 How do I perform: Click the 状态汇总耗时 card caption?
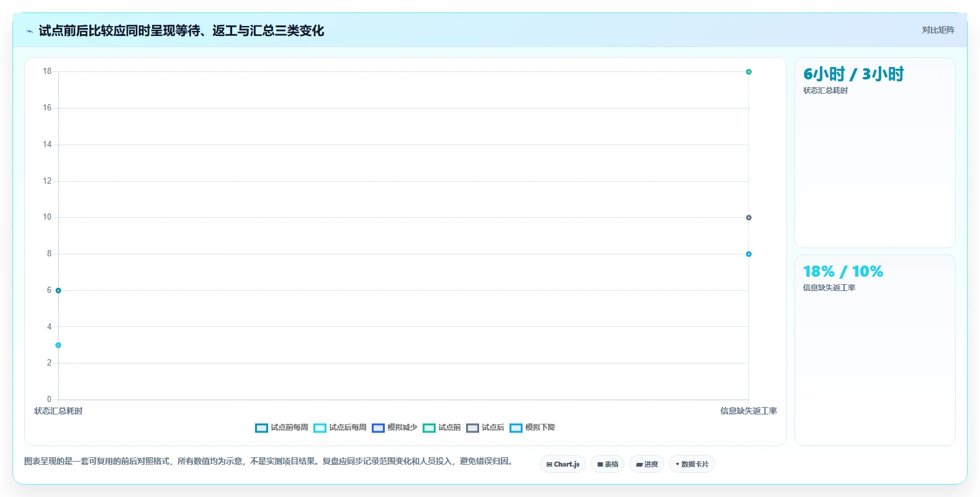point(825,91)
